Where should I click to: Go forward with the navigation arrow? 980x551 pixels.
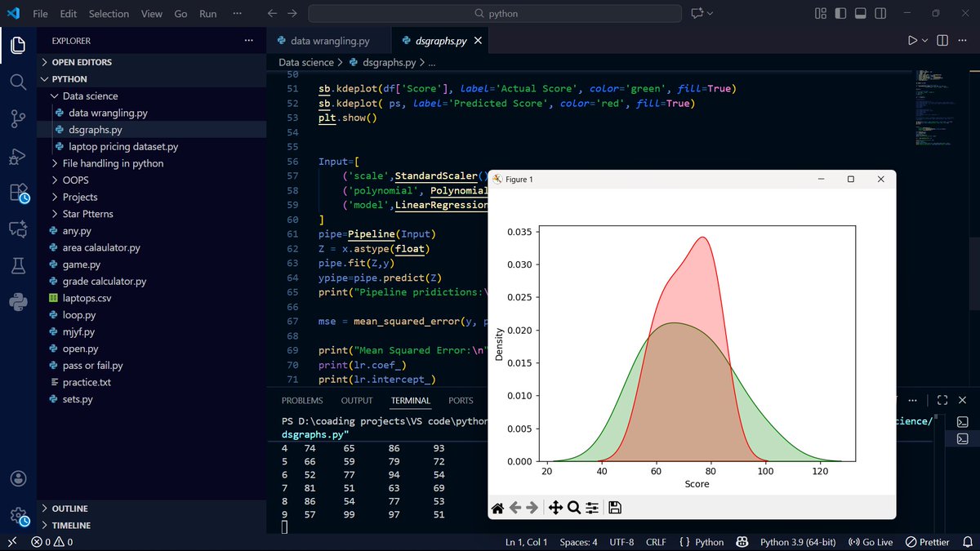click(293, 14)
